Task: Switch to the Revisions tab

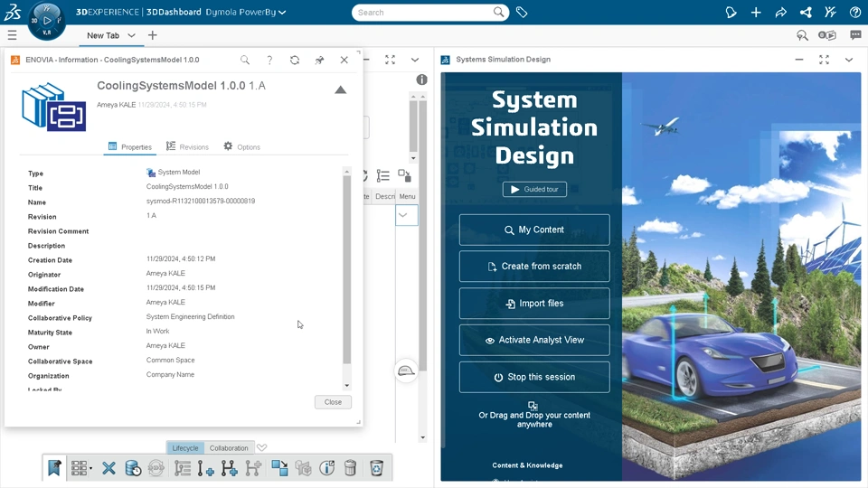Action: [187, 146]
